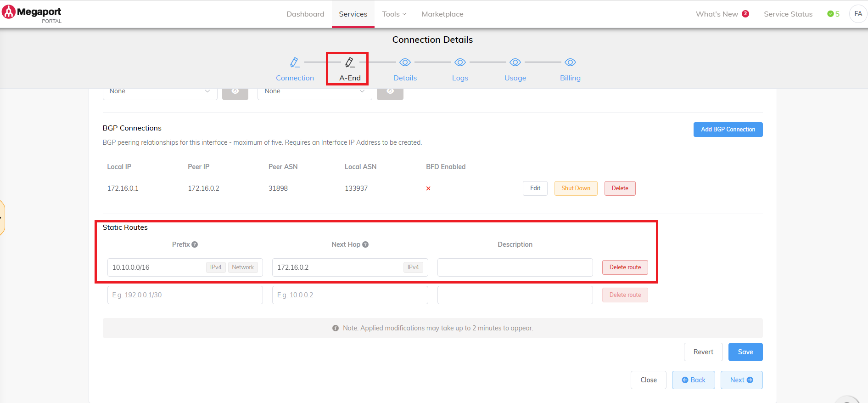Click the Megaport logo
This screenshot has height=403, width=868.
click(32, 14)
